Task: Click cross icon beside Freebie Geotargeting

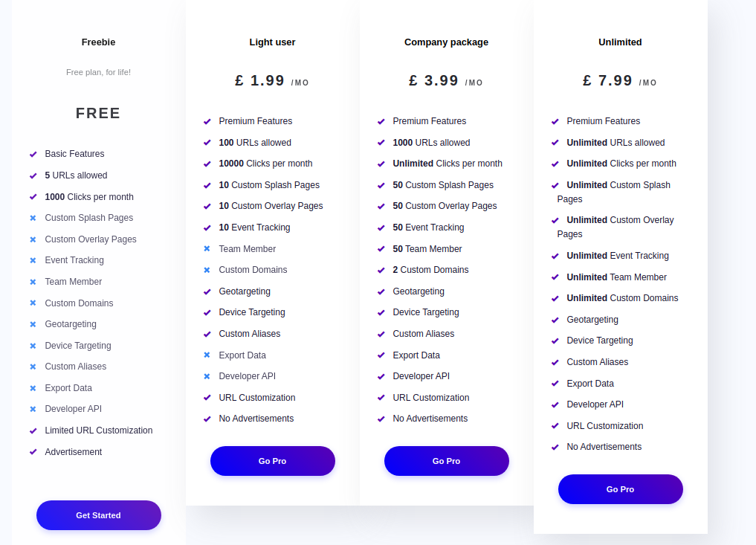Action: click(33, 325)
